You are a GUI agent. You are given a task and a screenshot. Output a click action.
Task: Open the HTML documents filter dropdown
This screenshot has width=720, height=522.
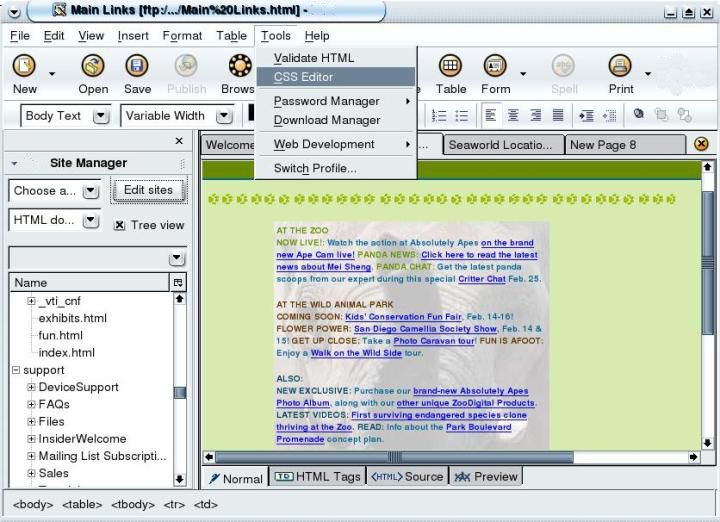coord(90,221)
